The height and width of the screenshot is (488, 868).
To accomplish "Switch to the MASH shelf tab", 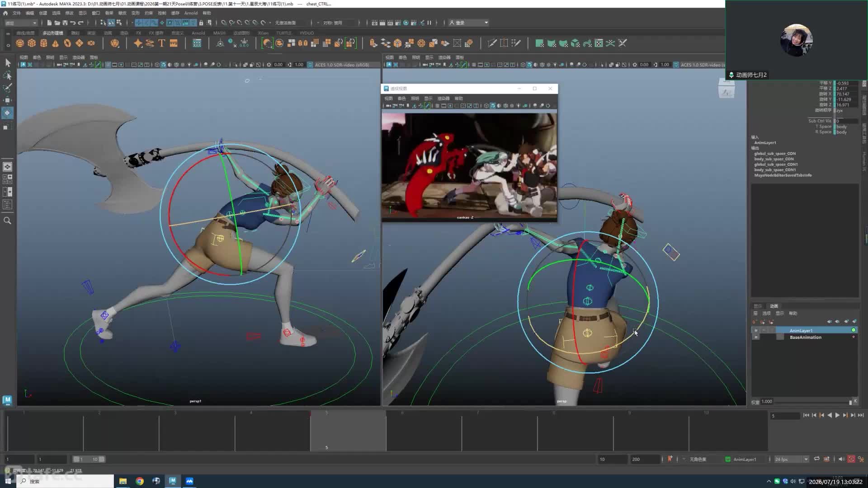I will [x=219, y=33].
